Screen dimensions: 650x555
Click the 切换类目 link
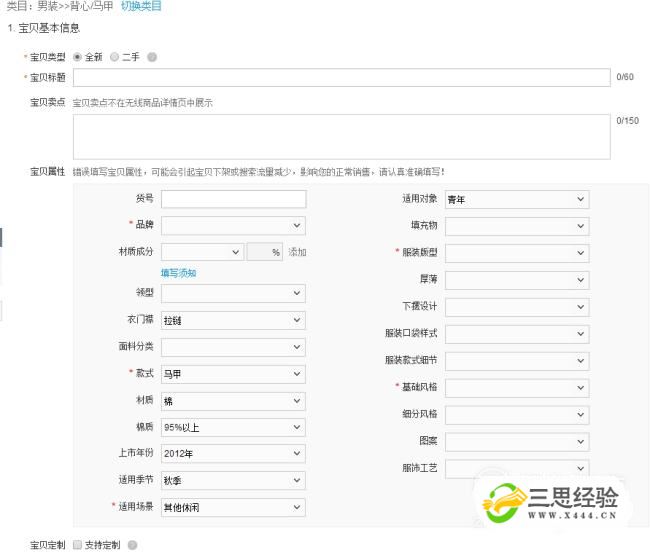[141, 6]
